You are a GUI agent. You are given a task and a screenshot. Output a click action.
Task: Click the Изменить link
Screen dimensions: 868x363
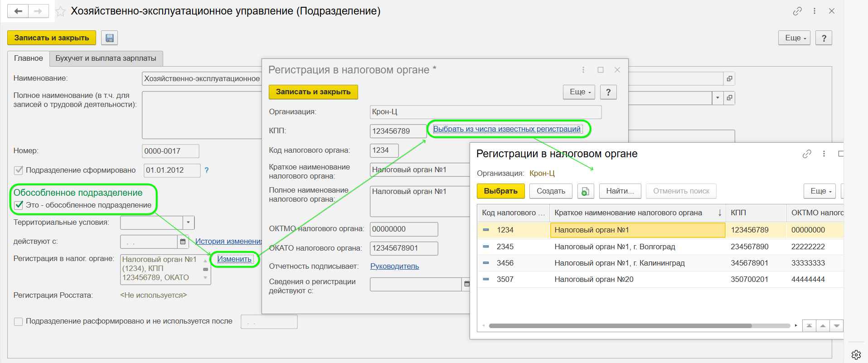click(x=234, y=259)
